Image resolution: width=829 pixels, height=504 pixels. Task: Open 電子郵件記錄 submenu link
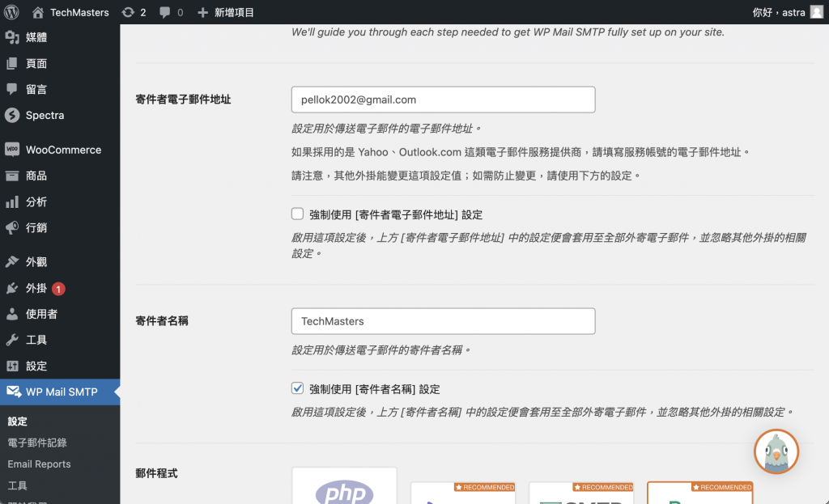coord(37,443)
